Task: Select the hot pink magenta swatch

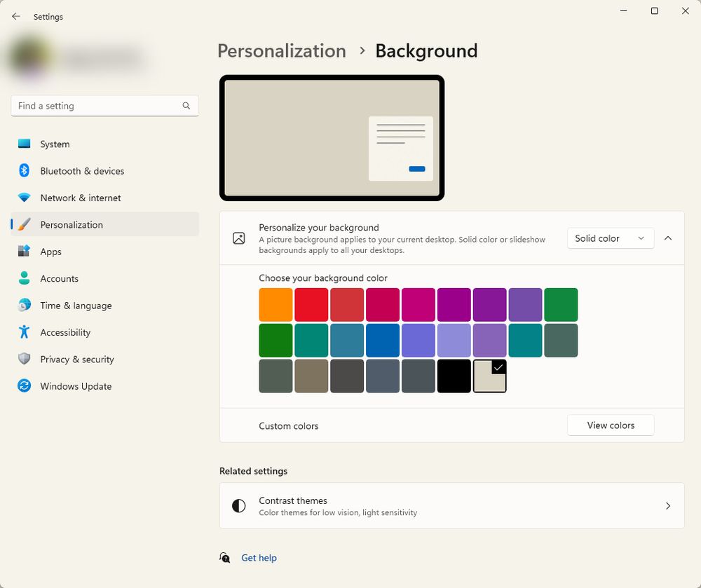Action: pos(418,305)
